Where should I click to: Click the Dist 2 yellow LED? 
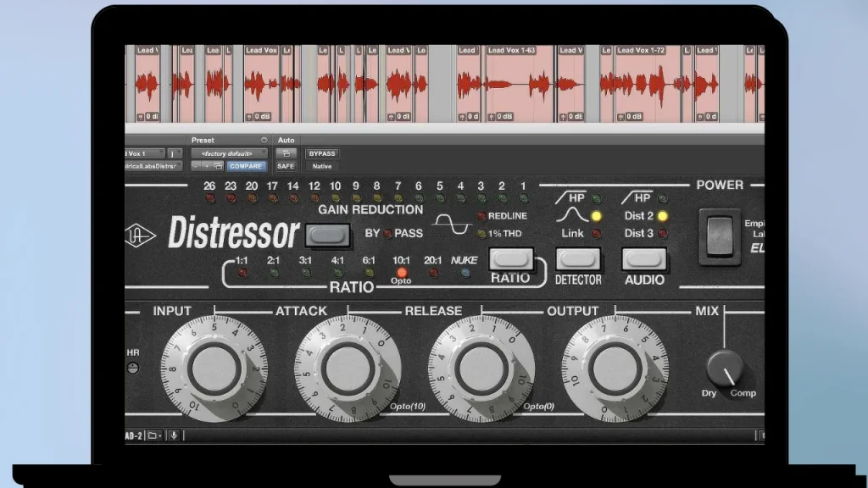(x=662, y=216)
